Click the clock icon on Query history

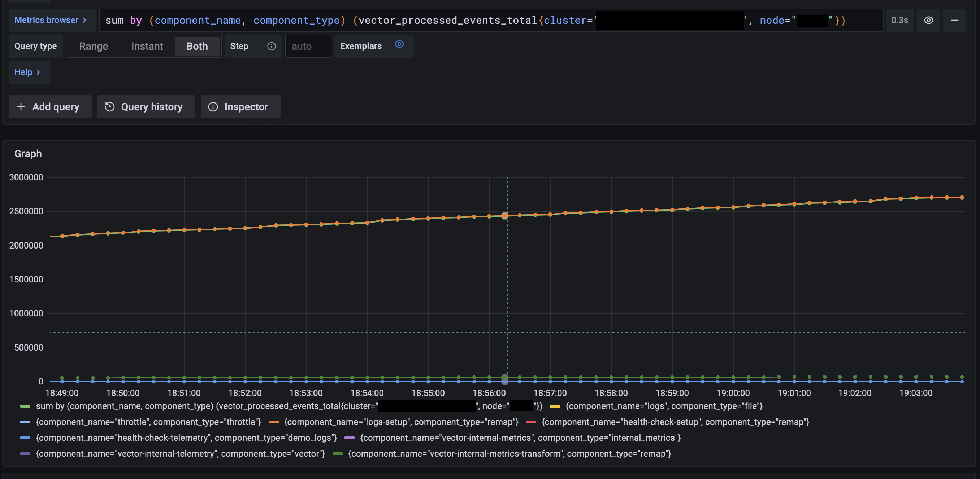(110, 107)
